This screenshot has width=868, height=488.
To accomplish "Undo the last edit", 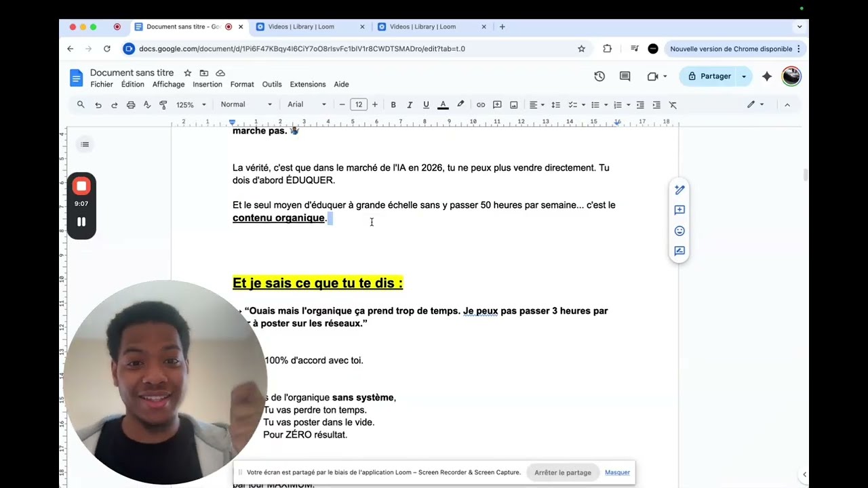I will click(98, 104).
